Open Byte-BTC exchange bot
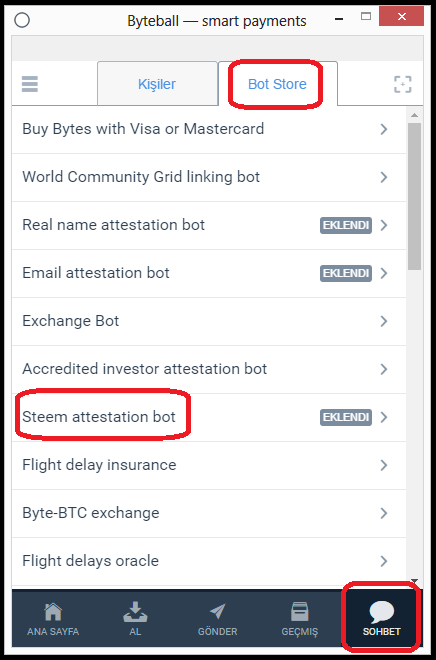This screenshot has width=436, height=660. pyautogui.click(x=209, y=513)
